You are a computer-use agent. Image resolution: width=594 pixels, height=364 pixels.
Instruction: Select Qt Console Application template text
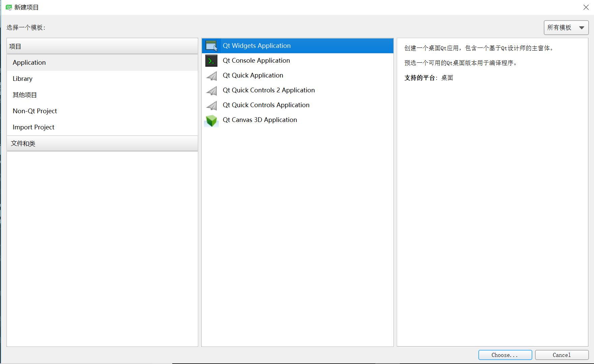click(256, 61)
